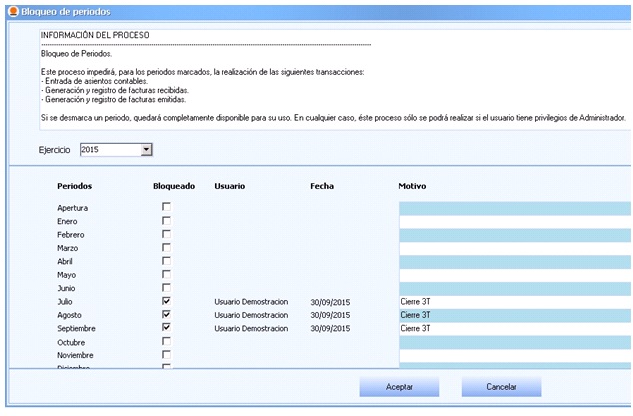Enable blocking for Enero
This screenshot has width=633, height=416.
tap(166, 221)
